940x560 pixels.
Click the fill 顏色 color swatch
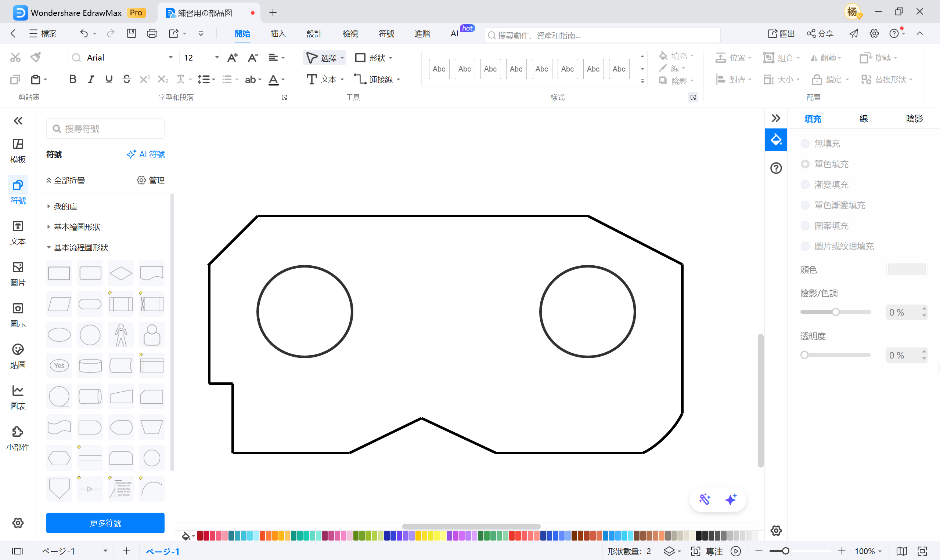906,269
